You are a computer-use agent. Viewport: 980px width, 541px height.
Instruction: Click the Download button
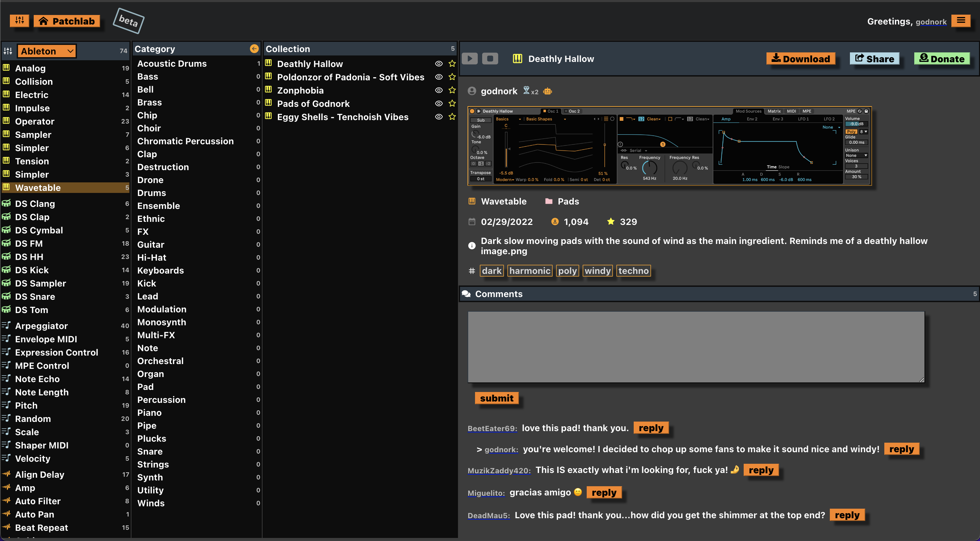point(801,59)
